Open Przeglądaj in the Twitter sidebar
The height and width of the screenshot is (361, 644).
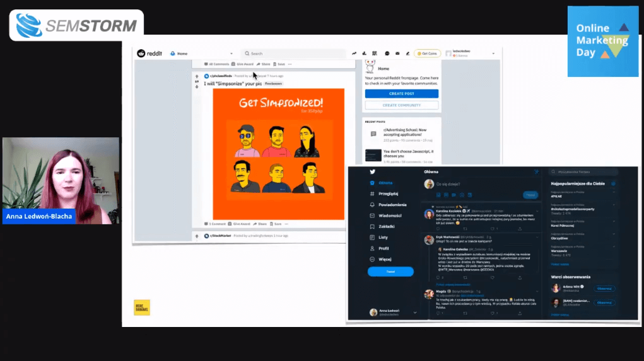[x=387, y=194]
